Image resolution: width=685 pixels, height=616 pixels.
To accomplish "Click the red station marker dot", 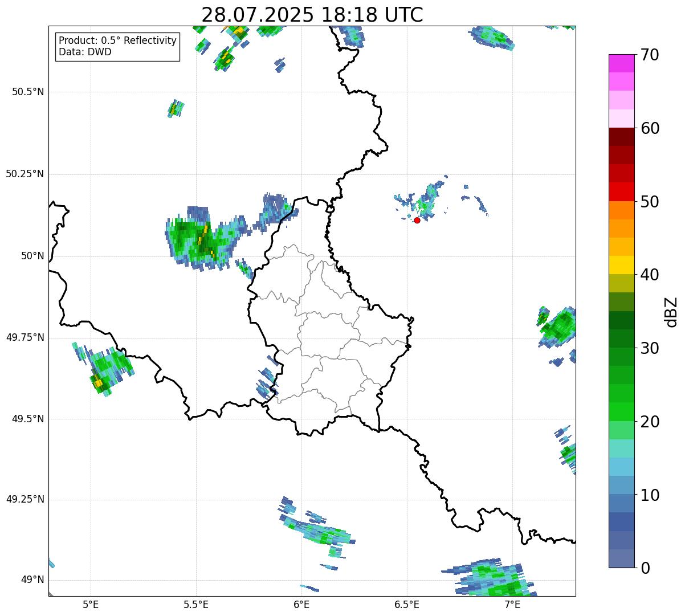I will (417, 220).
